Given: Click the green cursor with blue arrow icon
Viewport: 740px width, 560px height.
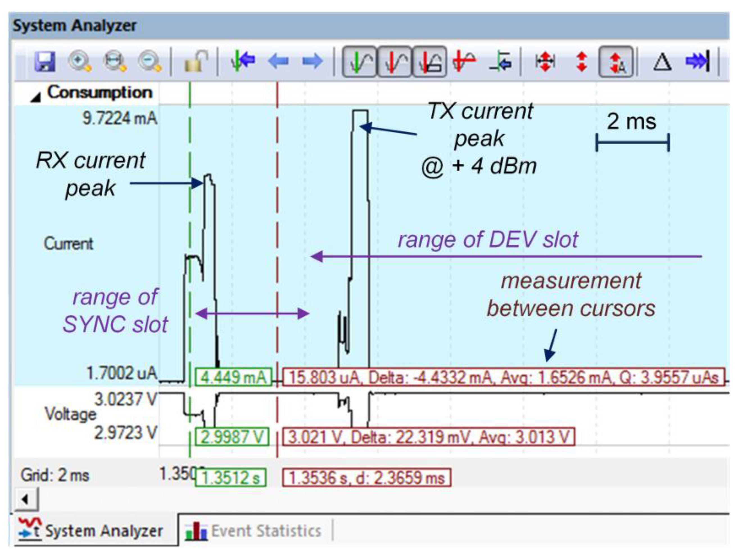Looking at the screenshot, I should pyautogui.click(x=243, y=62).
